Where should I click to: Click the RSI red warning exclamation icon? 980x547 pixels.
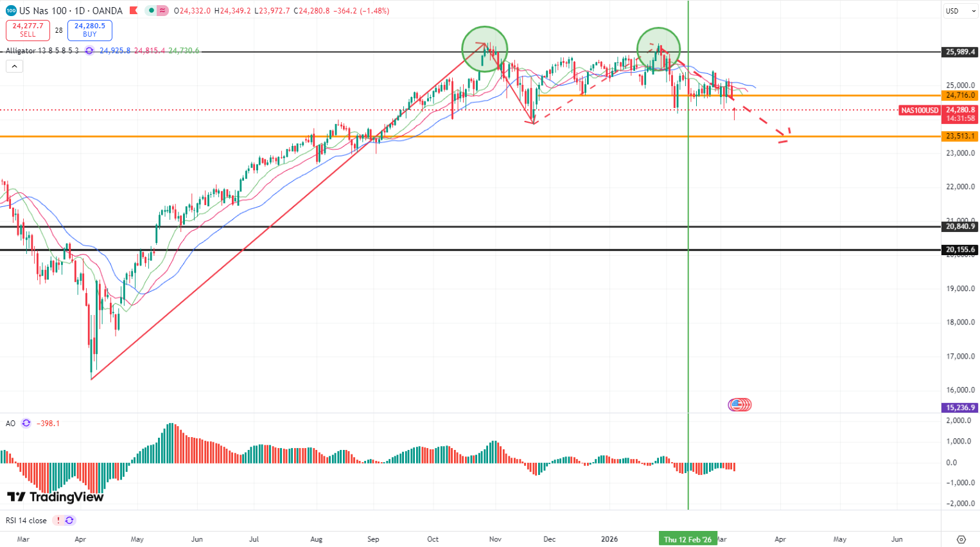click(58, 521)
